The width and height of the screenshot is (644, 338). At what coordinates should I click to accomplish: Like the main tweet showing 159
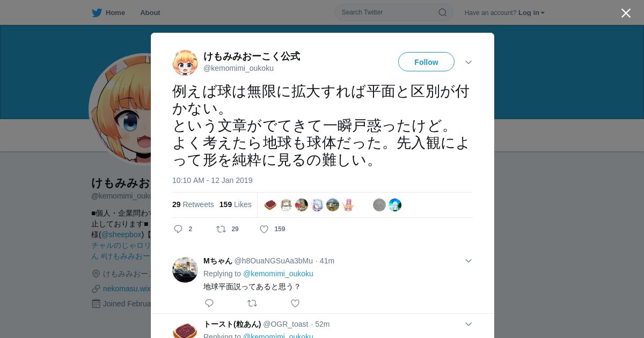tap(264, 229)
